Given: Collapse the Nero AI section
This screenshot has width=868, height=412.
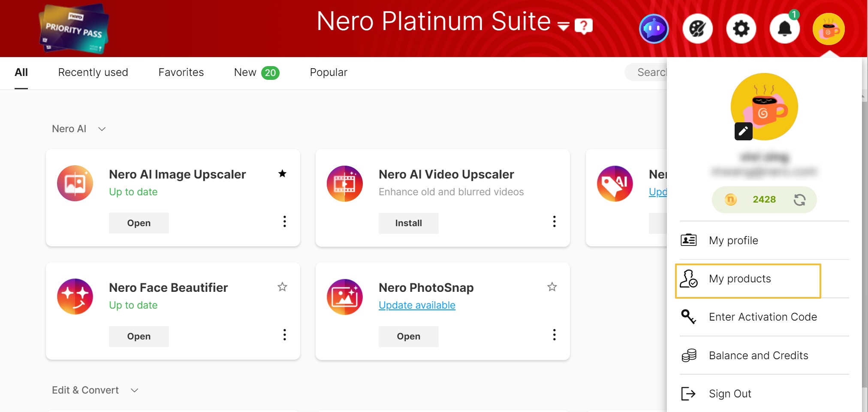Looking at the screenshot, I should (x=102, y=129).
